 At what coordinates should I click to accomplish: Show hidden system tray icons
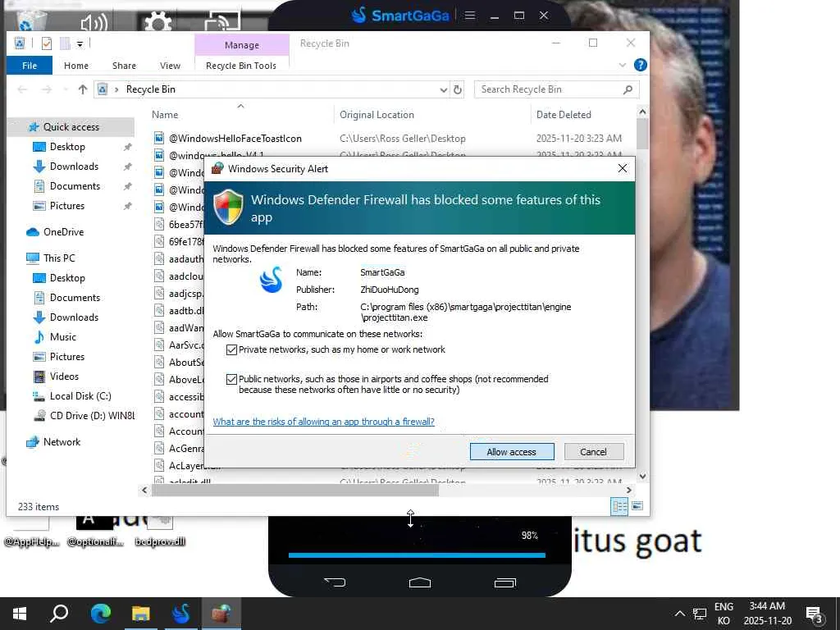679,614
